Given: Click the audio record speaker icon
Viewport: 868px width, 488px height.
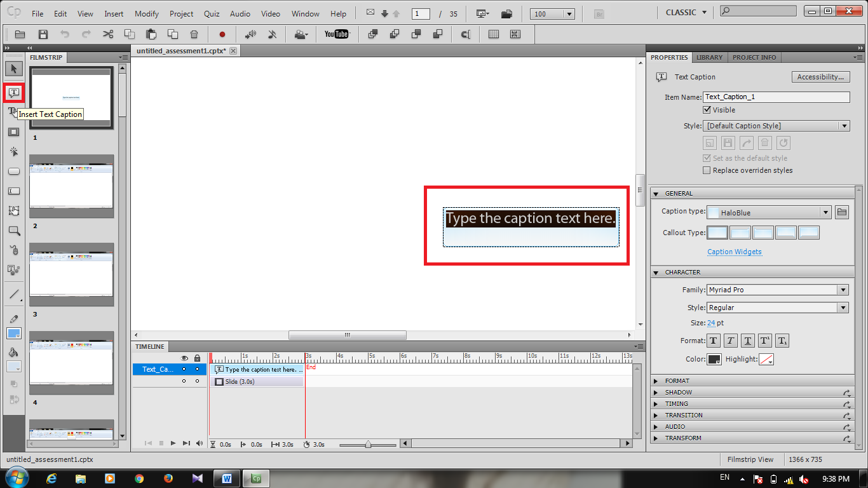Looking at the screenshot, I should 250,34.
